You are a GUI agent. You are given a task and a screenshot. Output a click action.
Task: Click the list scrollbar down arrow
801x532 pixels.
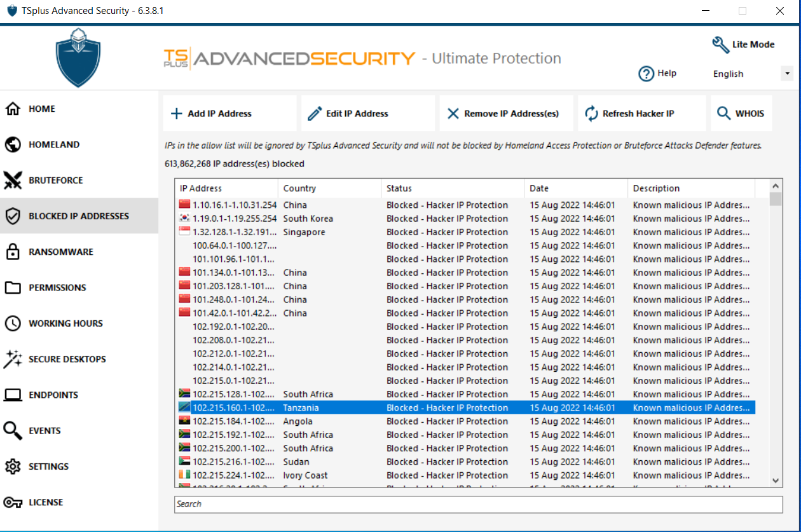point(776,481)
